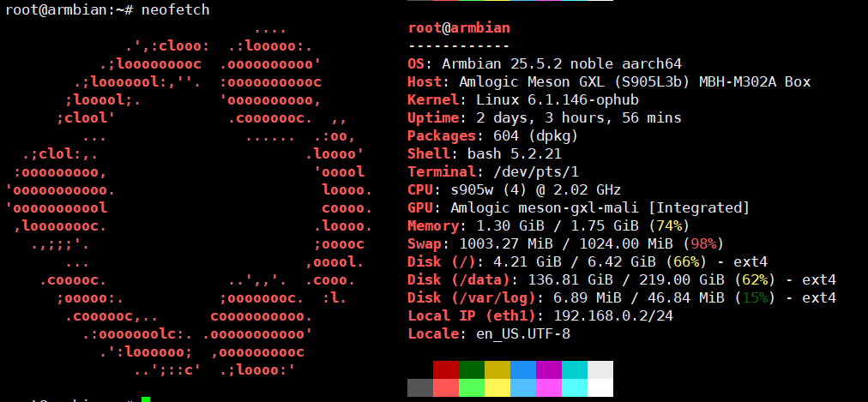Click the top-row cyan palette block
Screen dimensions: 868x402
coord(575,369)
